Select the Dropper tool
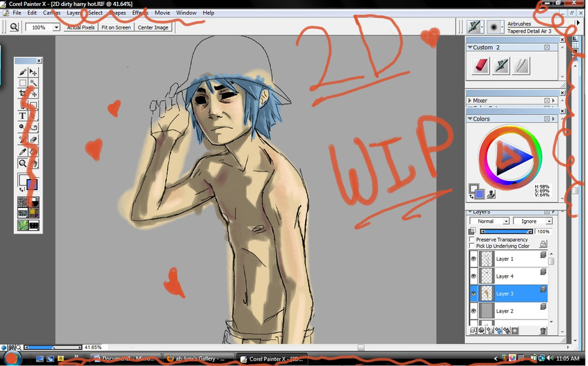Screen dimensions: 588x366 (x=22, y=152)
